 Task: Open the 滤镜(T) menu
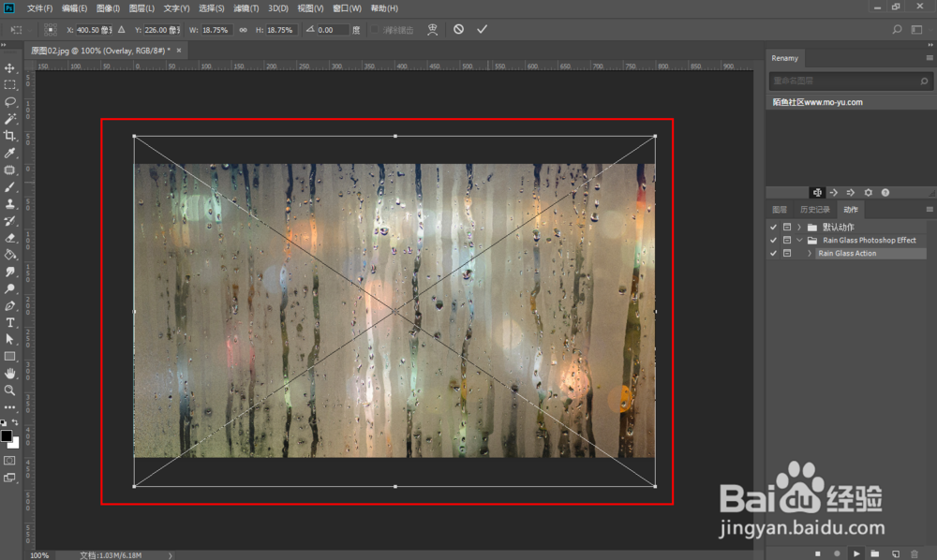click(x=246, y=8)
